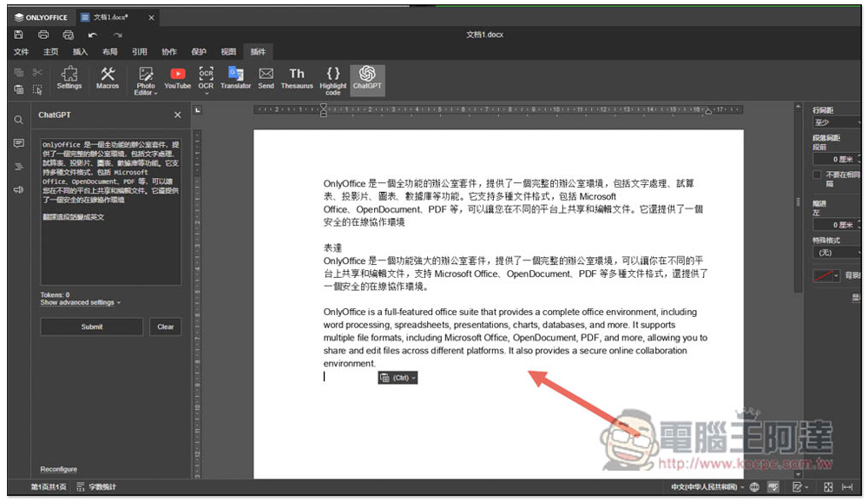868x501 pixels.
Task: Open the Highlight code plugin
Action: pyautogui.click(x=332, y=81)
